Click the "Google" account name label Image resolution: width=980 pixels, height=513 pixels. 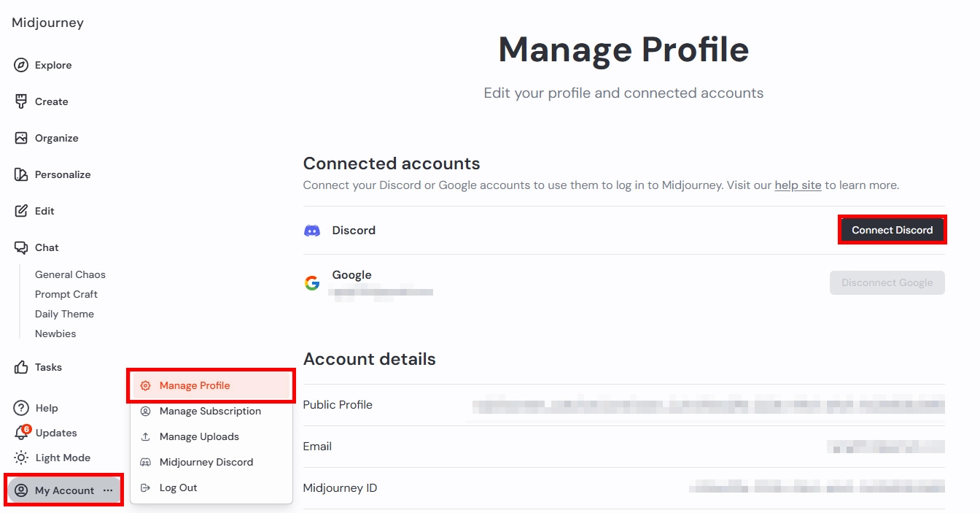352,275
